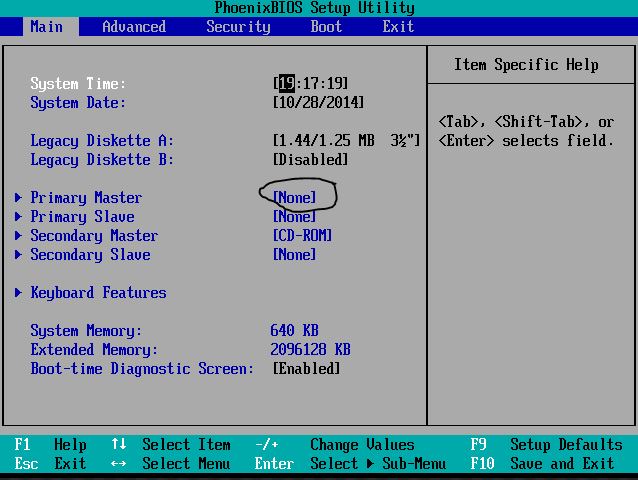This screenshot has width=638, height=480.
Task: Expand the Secondary Slave arrow
Action: click(18, 255)
